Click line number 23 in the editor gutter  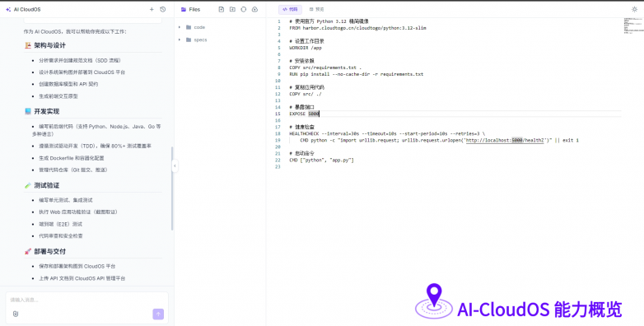tap(278, 166)
